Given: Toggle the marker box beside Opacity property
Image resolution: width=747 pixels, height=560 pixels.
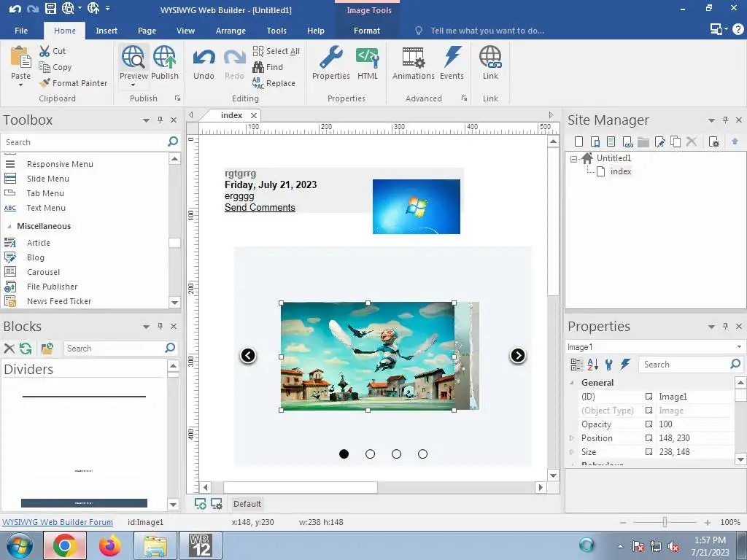Looking at the screenshot, I should [649, 424].
